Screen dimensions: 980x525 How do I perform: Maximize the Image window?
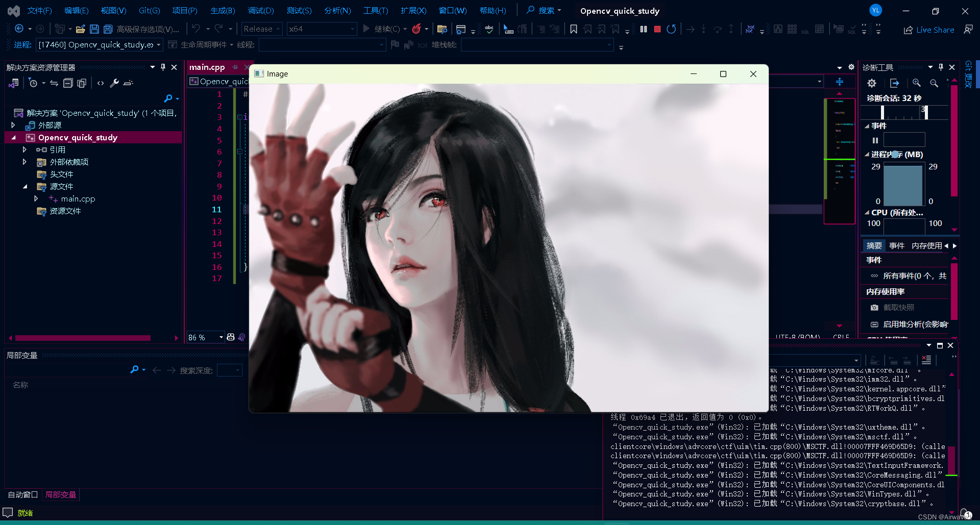pyautogui.click(x=723, y=74)
